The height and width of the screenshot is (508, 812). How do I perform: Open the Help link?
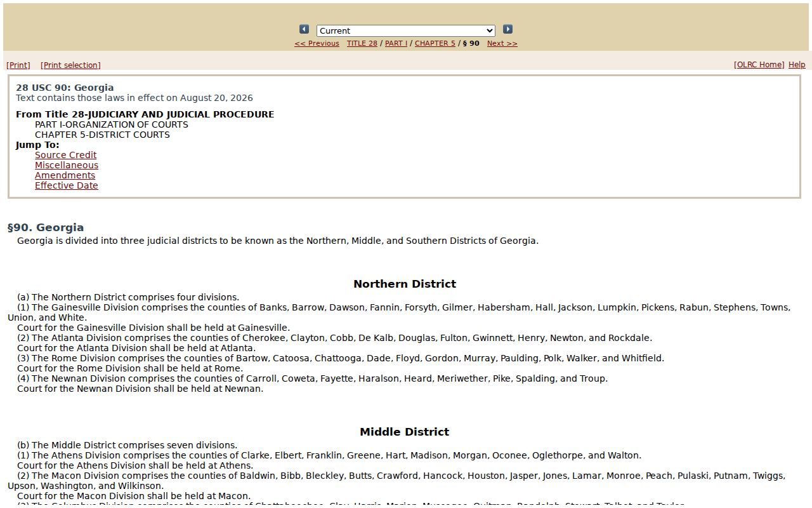point(797,65)
